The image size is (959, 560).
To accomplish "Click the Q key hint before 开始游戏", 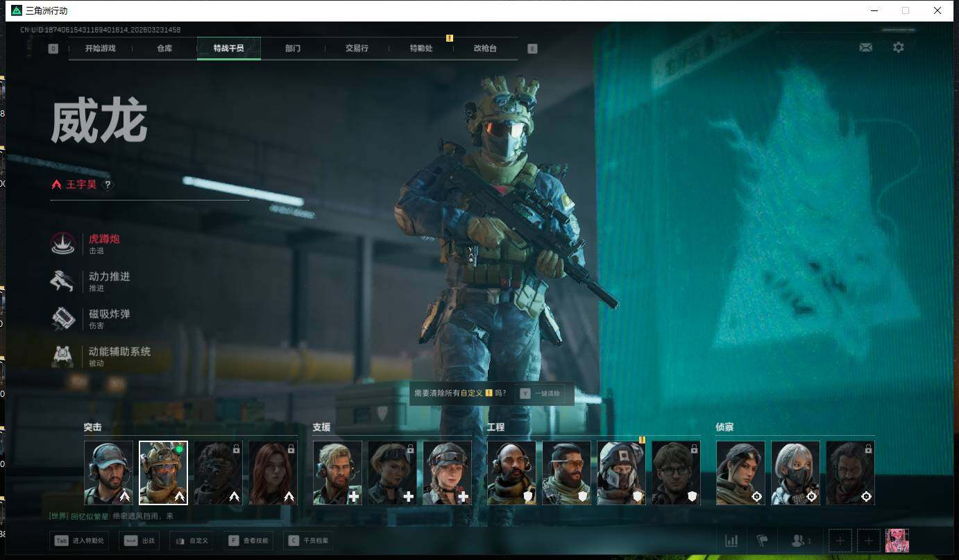I will pyautogui.click(x=53, y=49).
